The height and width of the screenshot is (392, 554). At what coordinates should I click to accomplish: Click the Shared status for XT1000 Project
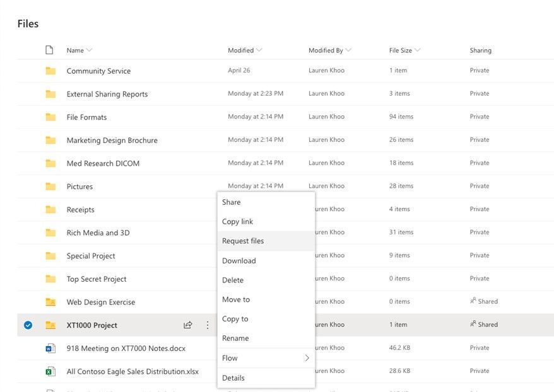click(x=484, y=325)
